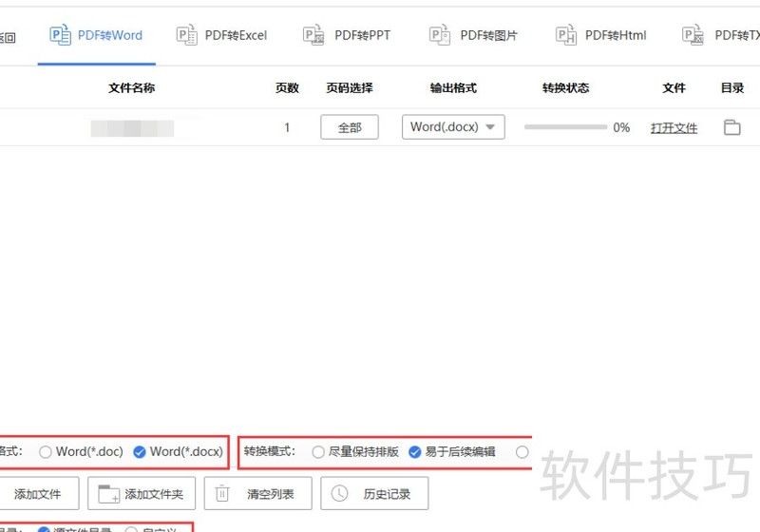760x532 pixels.
Task: Open the PDF转PPT tab
Action: pyautogui.click(x=347, y=35)
